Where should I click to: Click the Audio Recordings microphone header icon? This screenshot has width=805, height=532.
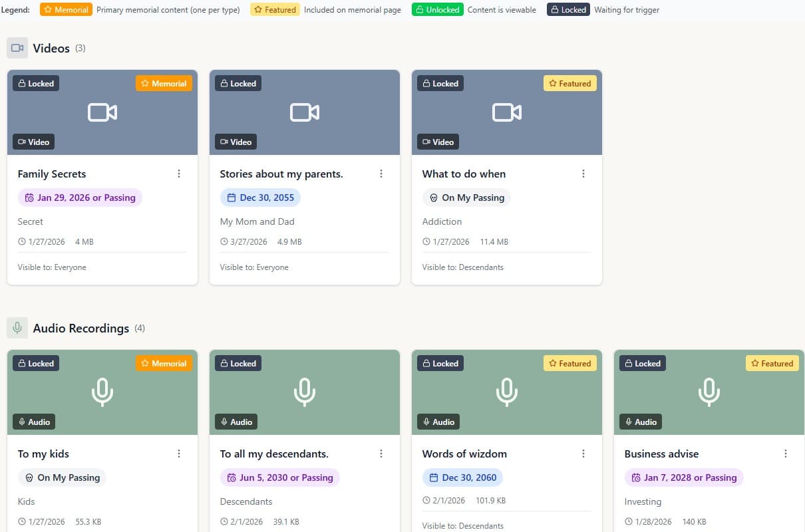click(17, 327)
